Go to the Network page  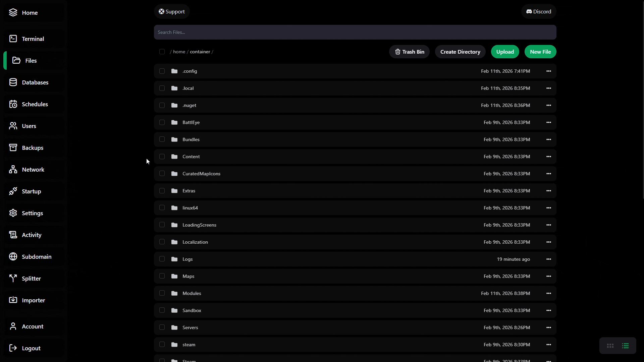[x=33, y=170]
